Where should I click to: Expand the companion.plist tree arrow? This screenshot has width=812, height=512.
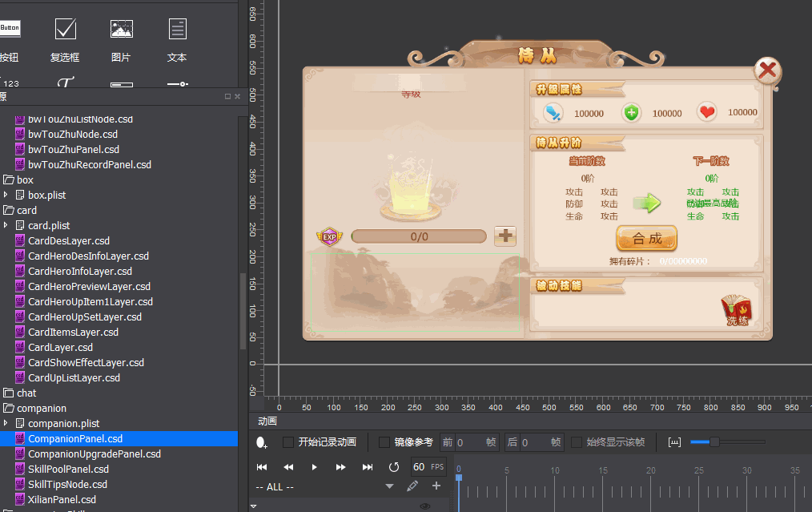click(x=6, y=423)
